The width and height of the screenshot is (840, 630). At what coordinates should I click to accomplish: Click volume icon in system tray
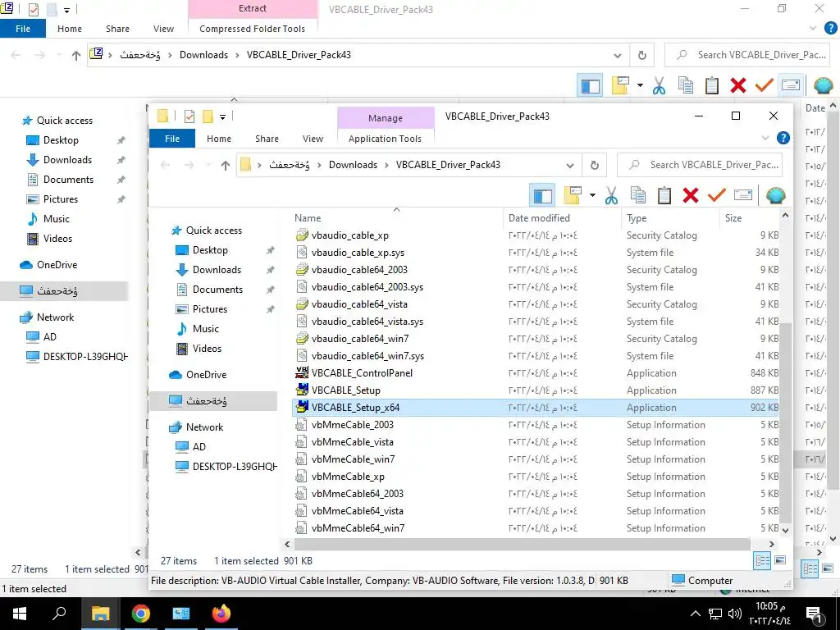[x=734, y=614]
